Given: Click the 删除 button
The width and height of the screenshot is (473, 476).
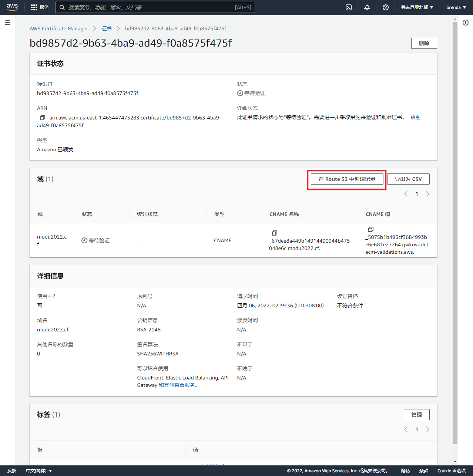Looking at the screenshot, I should [x=424, y=43].
